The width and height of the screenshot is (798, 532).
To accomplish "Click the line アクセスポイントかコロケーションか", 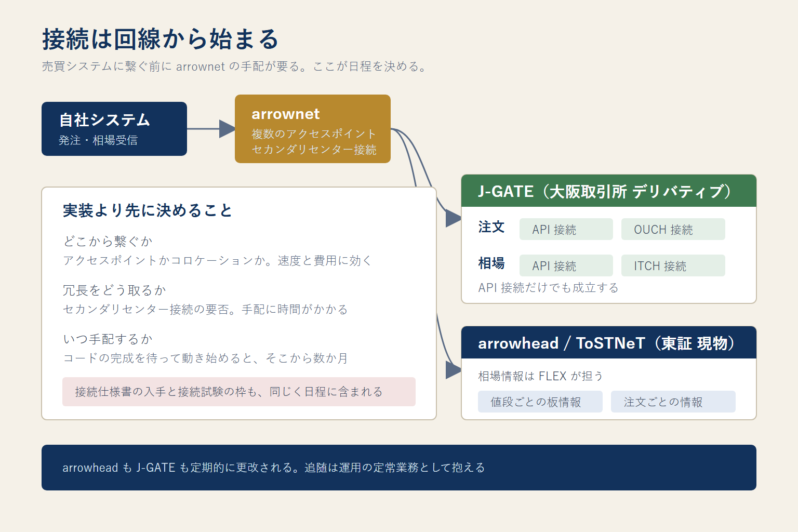I will point(217,260).
